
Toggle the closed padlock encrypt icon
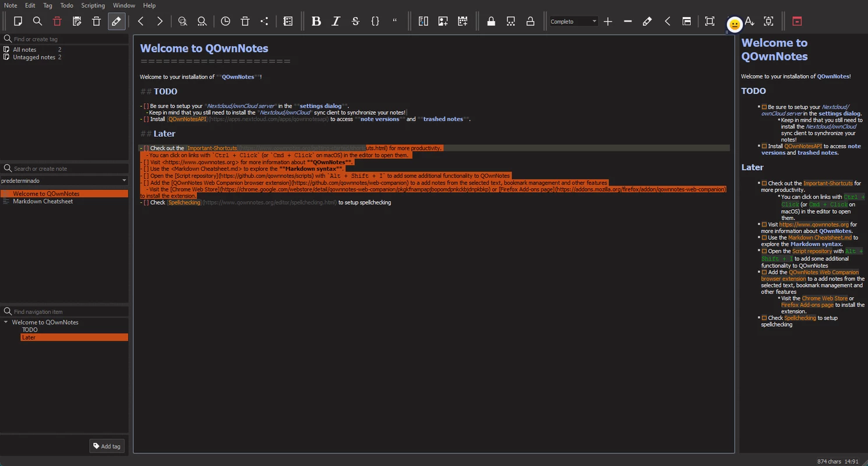coord(491,22)
